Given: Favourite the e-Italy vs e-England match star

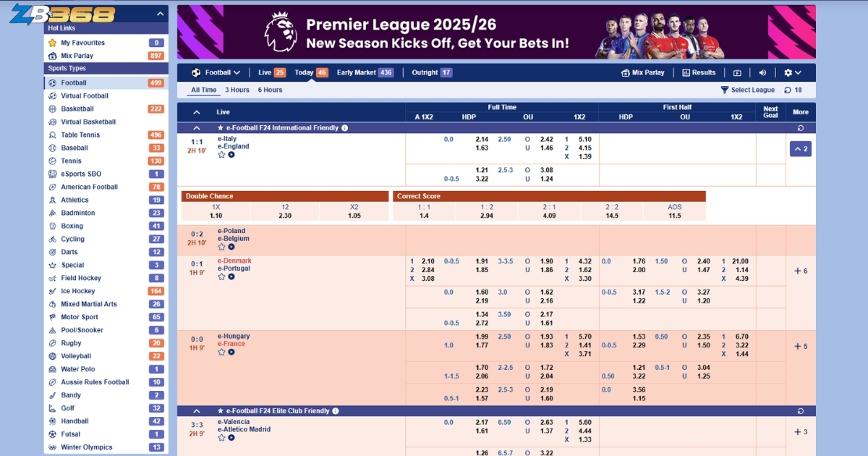Looking at the screenshot, I should (221, 154).
